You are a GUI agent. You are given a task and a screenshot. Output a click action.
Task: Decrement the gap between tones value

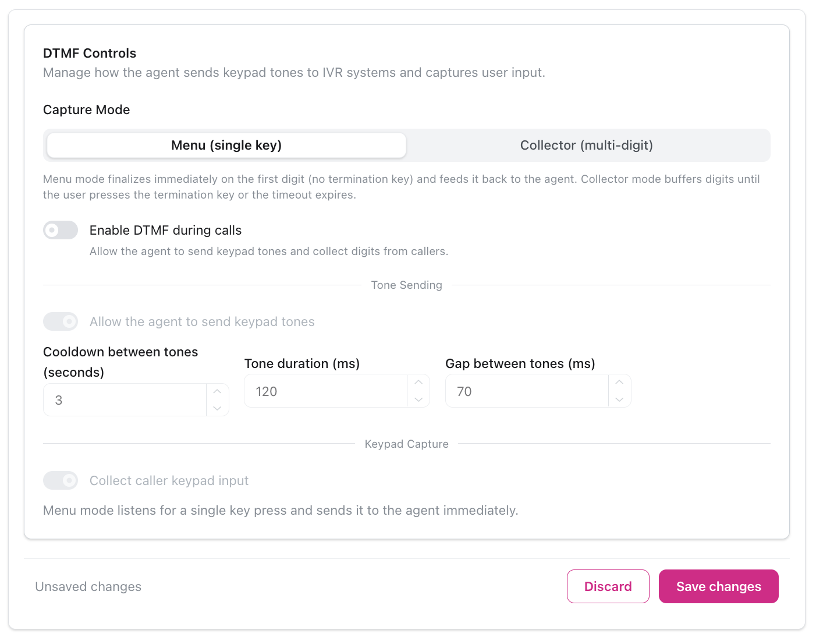pos(619,399)
